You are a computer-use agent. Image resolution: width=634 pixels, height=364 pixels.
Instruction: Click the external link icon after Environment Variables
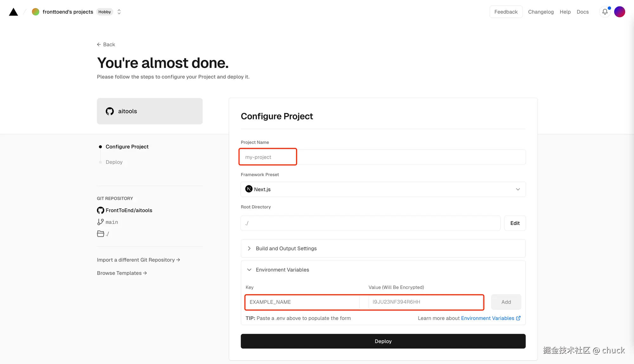518,318
